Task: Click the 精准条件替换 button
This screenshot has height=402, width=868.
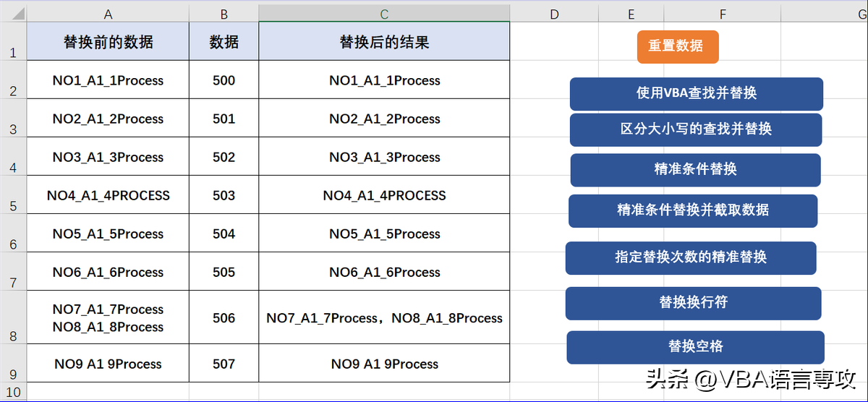Action: click(695, 170)
